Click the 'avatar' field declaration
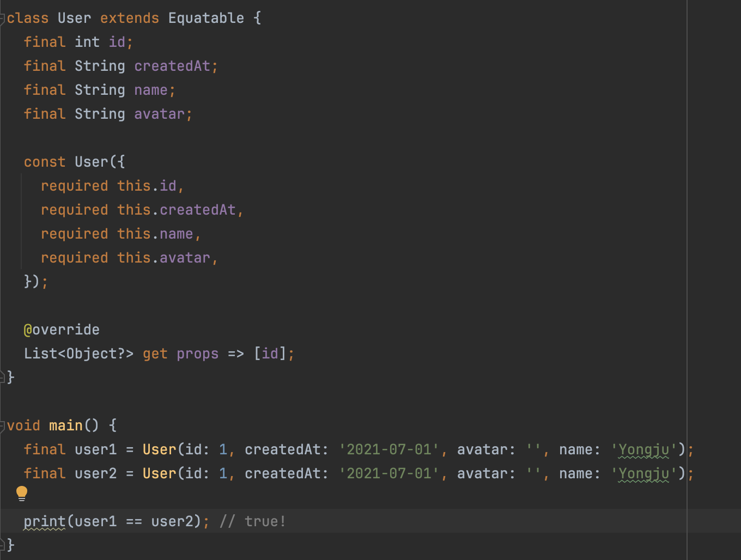Image resolution: width=741 pixels, height=560 pixels. click(x=160, y=114)
